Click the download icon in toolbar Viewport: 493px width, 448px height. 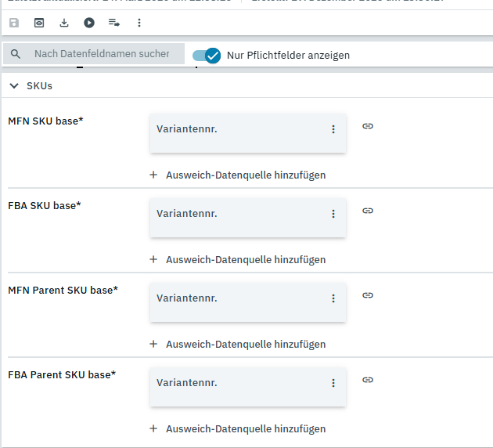click(x=64, y=23)
